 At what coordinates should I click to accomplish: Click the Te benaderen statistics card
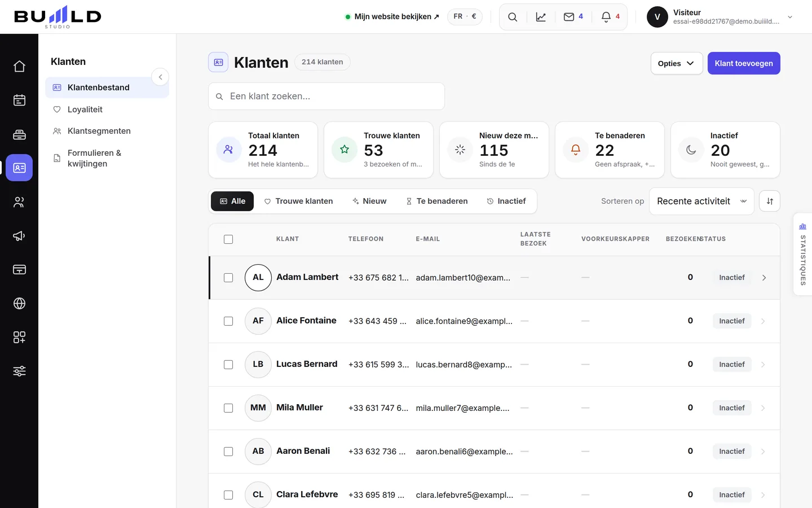tap(610, 150)
